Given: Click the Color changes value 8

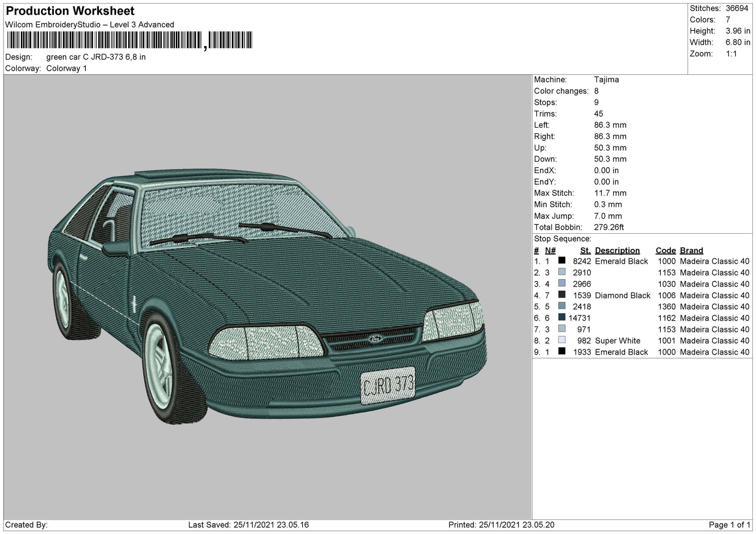Looking at the screenshot, I should tap(596, 91).
